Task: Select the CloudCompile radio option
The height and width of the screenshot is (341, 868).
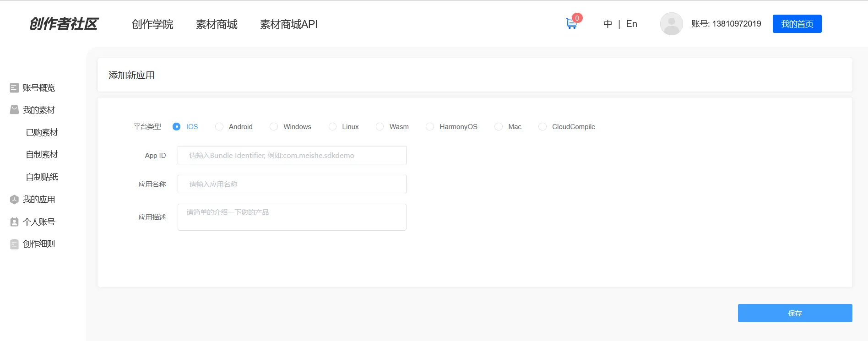Action: pos(542,127)
